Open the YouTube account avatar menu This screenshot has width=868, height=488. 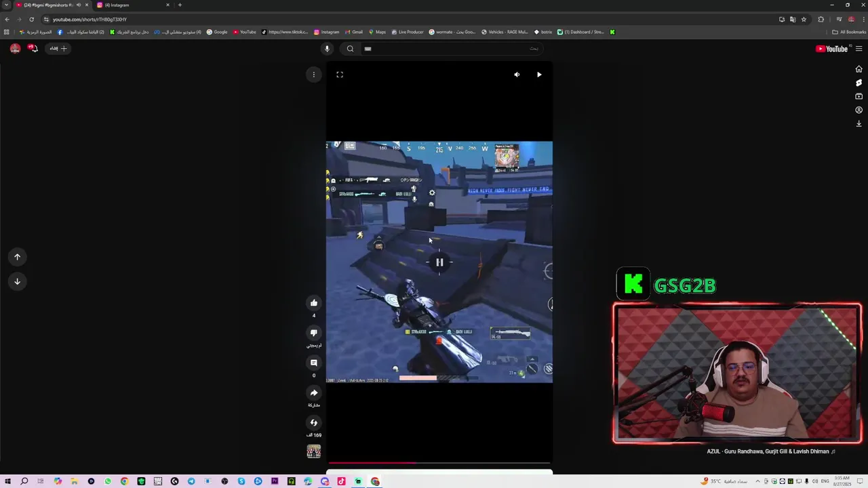coord(15,48)
